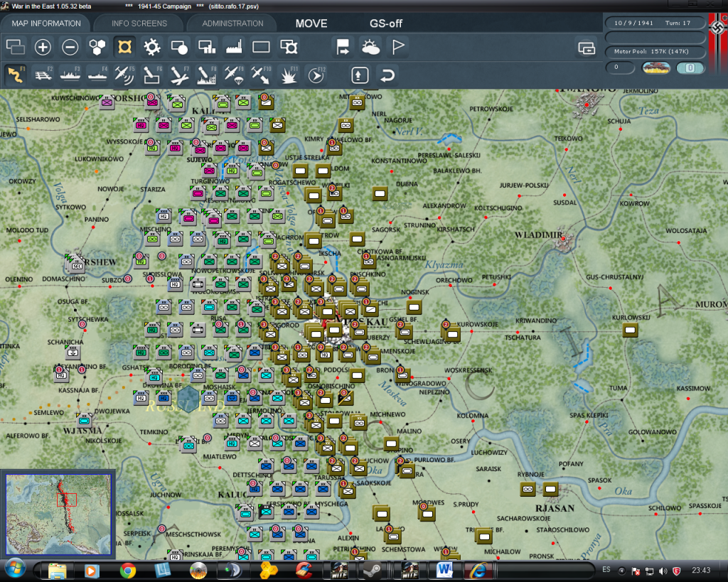The height and width of the screenshot is (582, 728).
Task: Click the MOVE mode label
Action: 311,23
